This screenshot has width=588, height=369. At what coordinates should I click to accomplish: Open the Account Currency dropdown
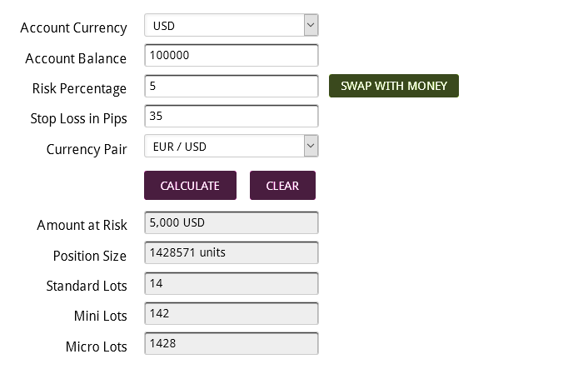click(231, 26)
